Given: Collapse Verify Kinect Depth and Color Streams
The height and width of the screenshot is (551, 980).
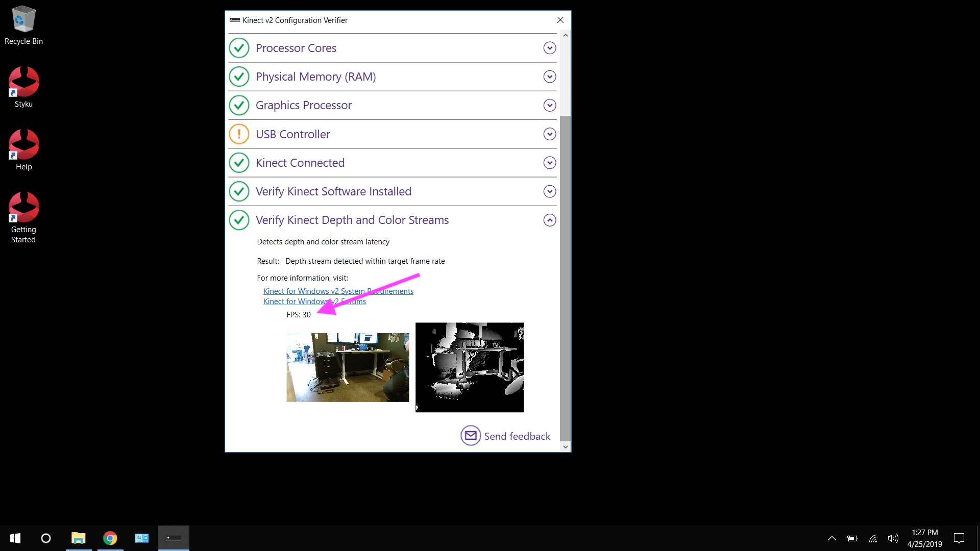Looking at the screenshot, I should click(549, 220).
